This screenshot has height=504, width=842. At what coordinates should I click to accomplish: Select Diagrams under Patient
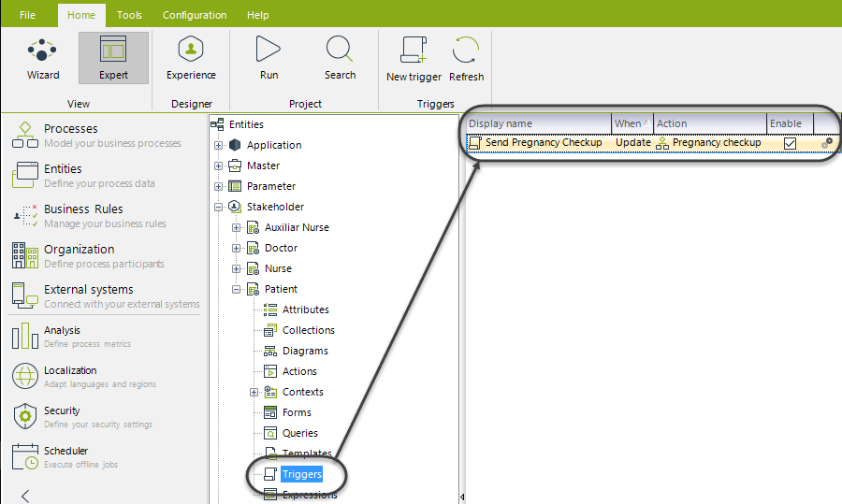tap(305, 351)
